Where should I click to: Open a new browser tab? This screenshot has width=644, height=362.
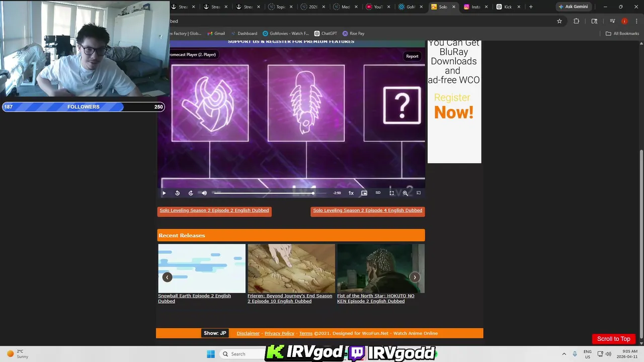click(531, 7)
